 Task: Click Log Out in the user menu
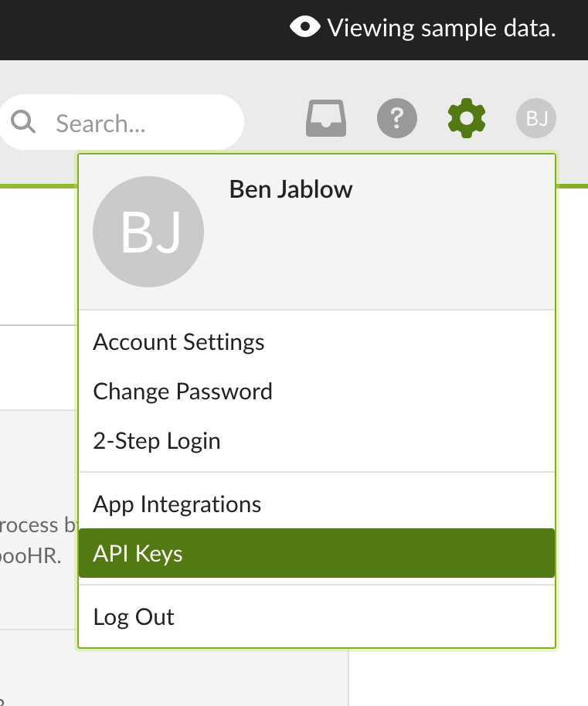pos(134,617)
